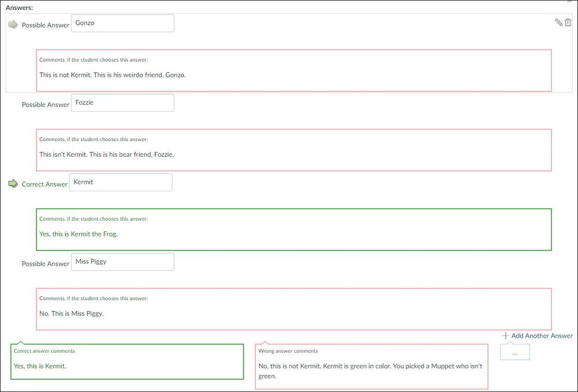578x392 pixels.
Task: Select the Kermit answer text field
Action: click(120, 182)
